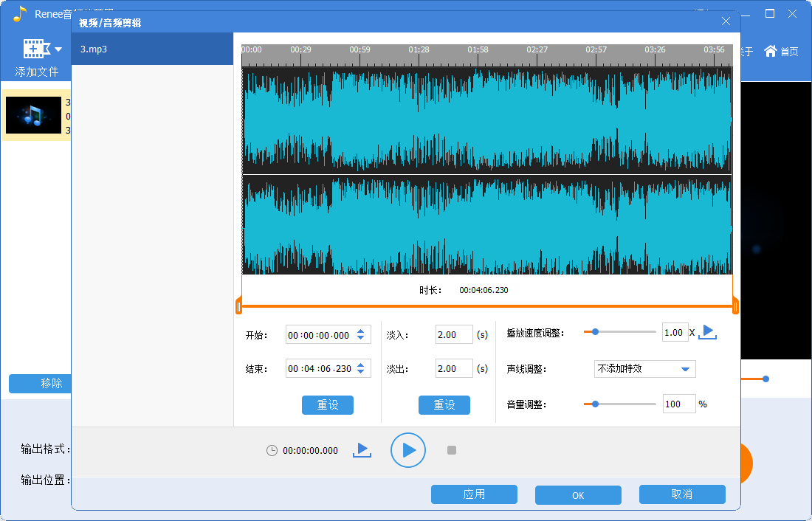
Task: Confirm with the OK button
Action: pyautogui.click(x=578, y=495)
